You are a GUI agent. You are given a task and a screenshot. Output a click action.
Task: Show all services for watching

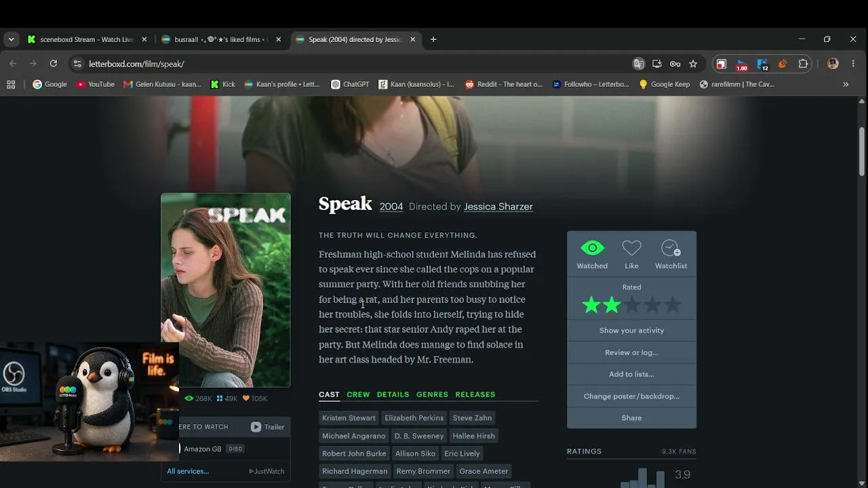pos(188,471)
